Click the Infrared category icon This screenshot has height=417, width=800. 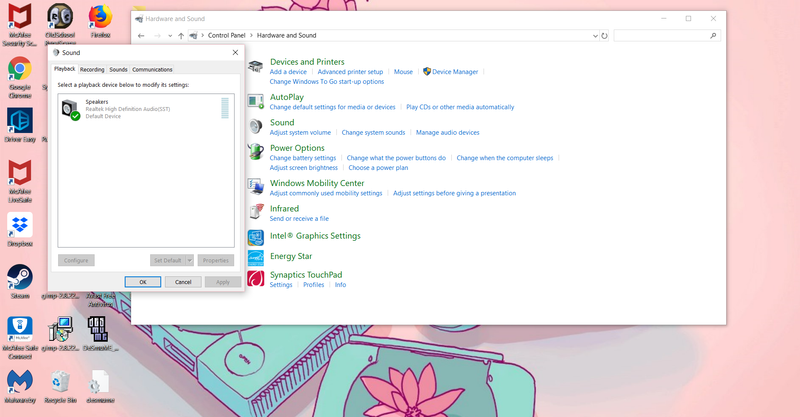pyautogui.click(x=256, y=212)
